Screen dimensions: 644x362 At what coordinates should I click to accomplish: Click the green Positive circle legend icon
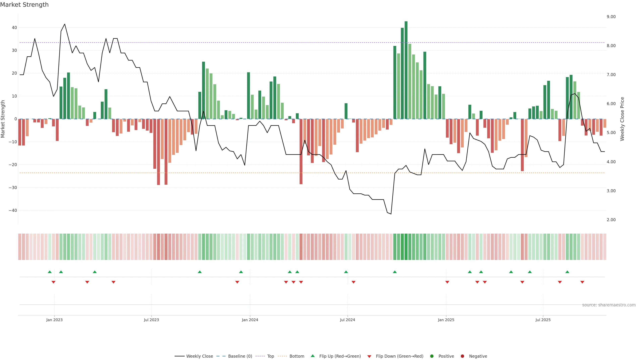coord(432,356)
